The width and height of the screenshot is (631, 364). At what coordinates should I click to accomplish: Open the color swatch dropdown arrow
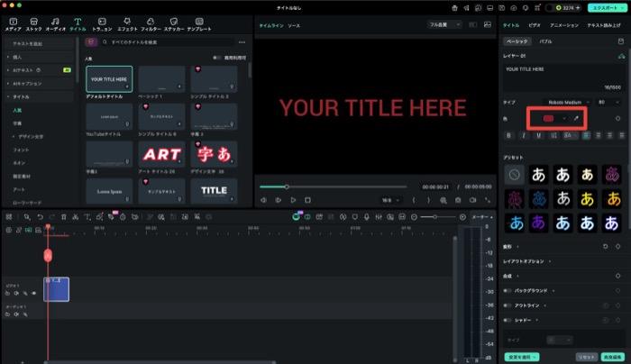point(564,118)
